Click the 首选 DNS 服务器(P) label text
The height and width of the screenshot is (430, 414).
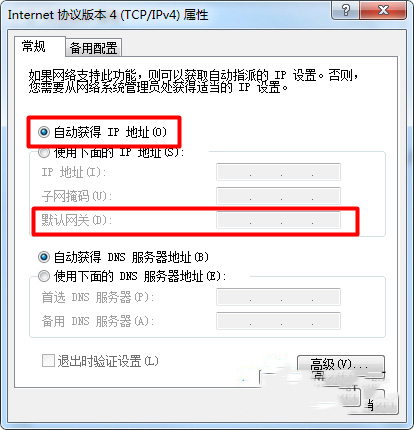pyautogui.click(x=98, y=297)
